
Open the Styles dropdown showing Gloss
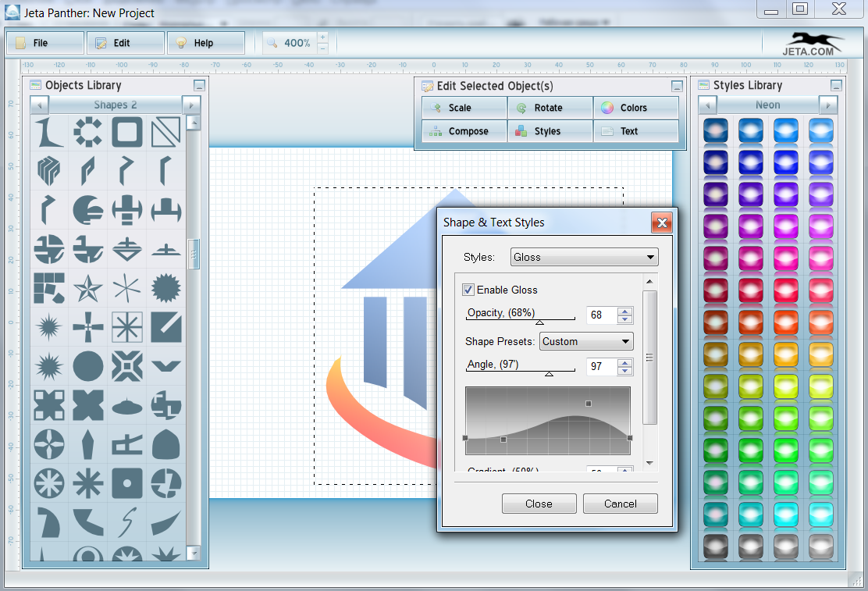tap(583, 257)
